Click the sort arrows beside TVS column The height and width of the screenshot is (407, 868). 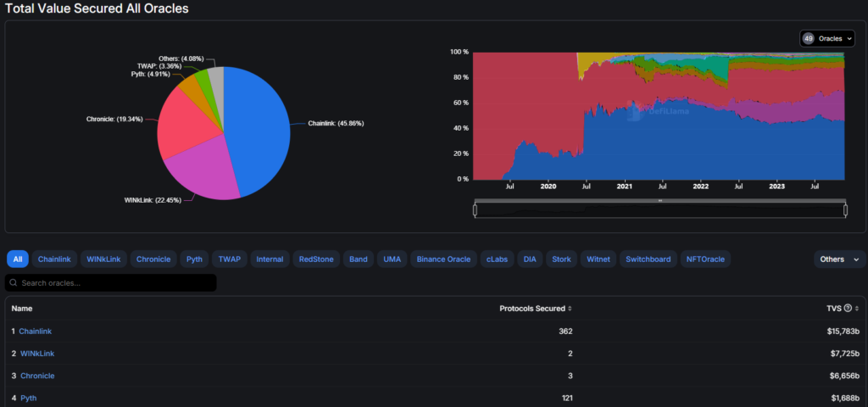857,309
